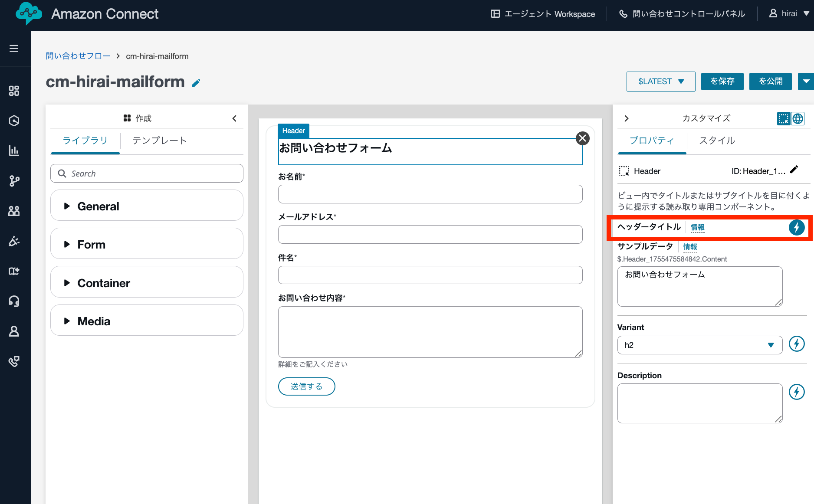Viewport: 814px width, 504px height.
Task: Go to 問い合わせフロー breadcrumb link
Action: pyautogui.click(x=78, y=56)
